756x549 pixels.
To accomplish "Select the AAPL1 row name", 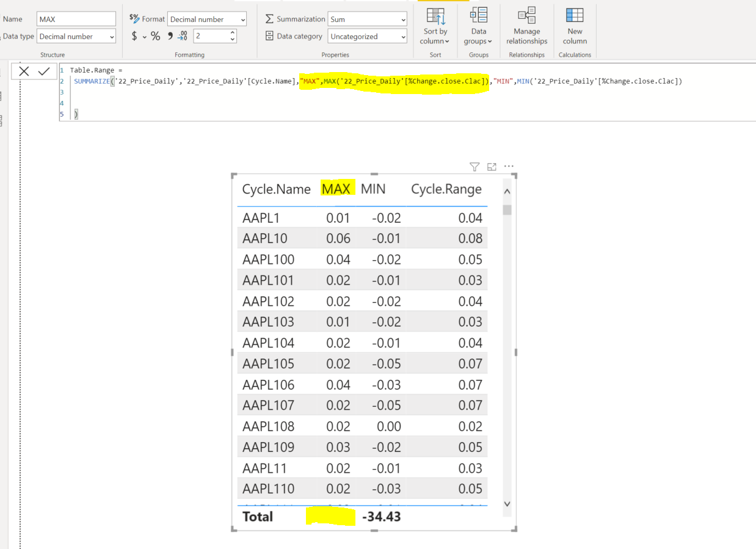I will pyautogui.click(x=261, y=218).
